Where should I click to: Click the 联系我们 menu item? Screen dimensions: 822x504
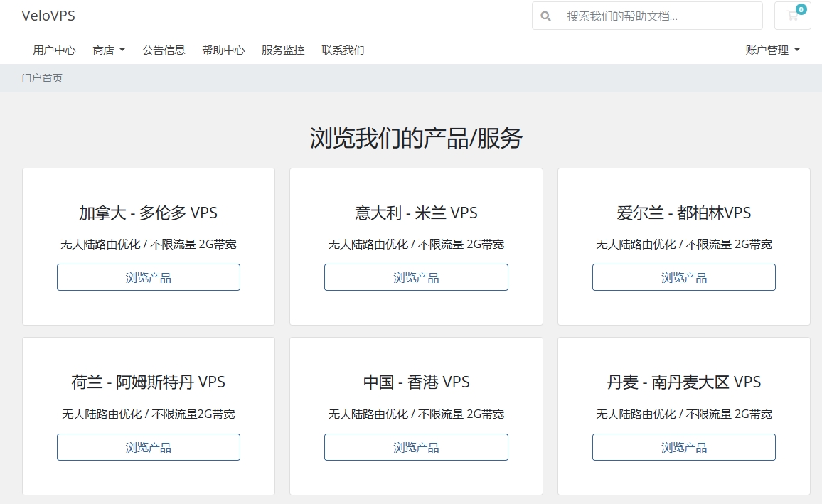coord(342,50)
